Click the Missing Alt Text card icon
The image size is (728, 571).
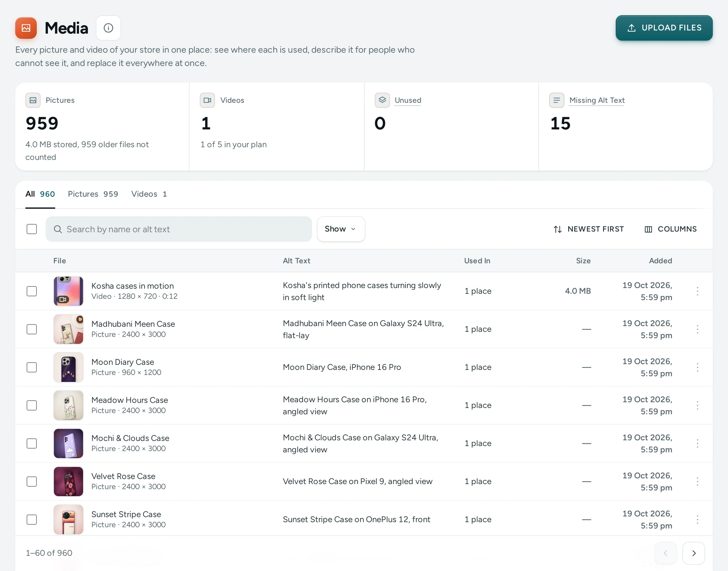[x=556, y=100]
